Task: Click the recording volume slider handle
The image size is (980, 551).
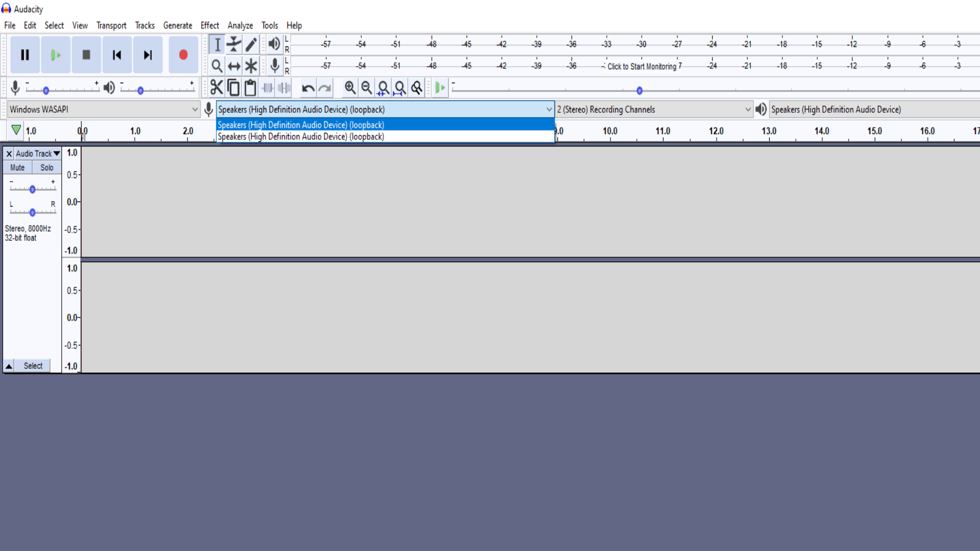Action: pyautogui.click(x=46, y=91)
